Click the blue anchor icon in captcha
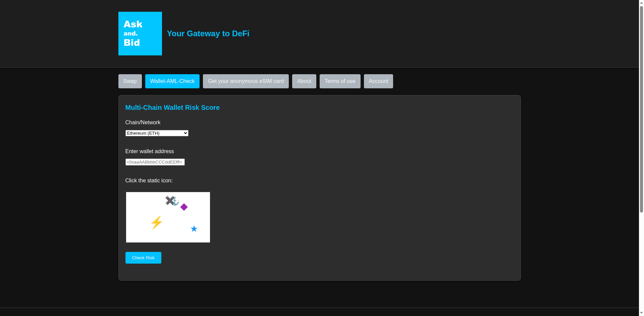 (x=175, y=201)
